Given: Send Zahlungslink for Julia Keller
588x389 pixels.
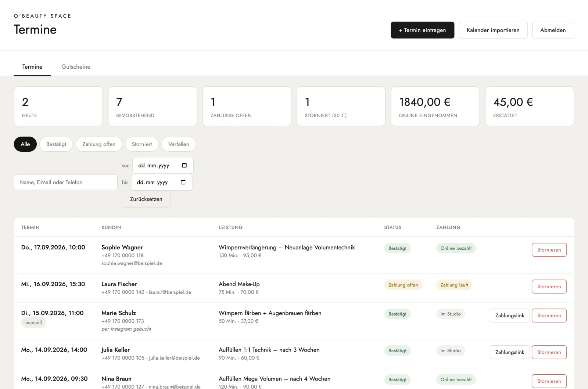Looking at the screenshot, I should pos(510,352).
